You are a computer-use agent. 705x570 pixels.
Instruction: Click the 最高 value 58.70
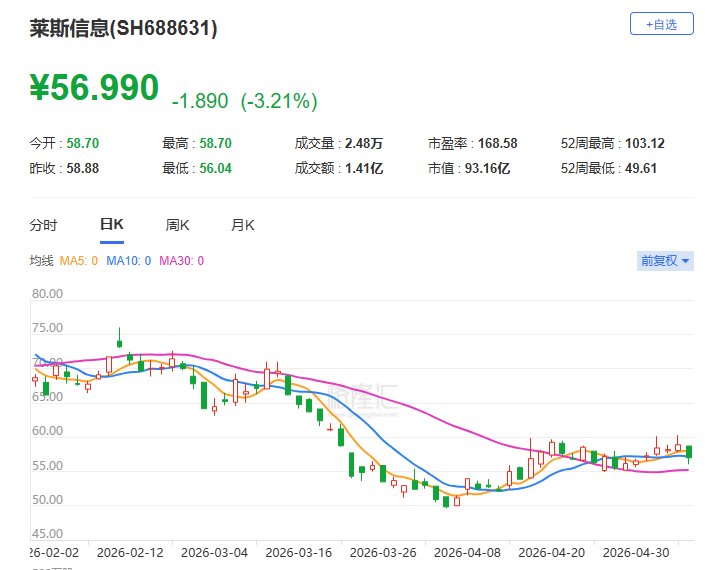(215, 143)
